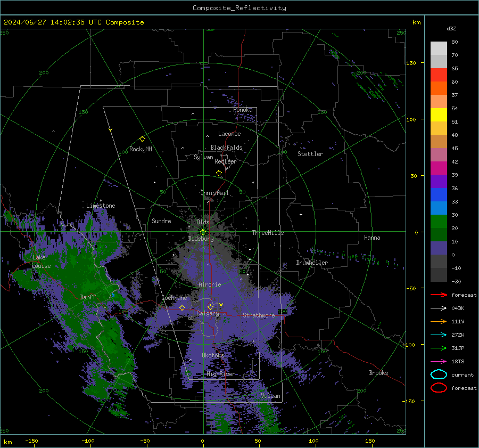Click the Sundre map label
The width and height of the screenshot is (479, 448).
coord(161,221)
